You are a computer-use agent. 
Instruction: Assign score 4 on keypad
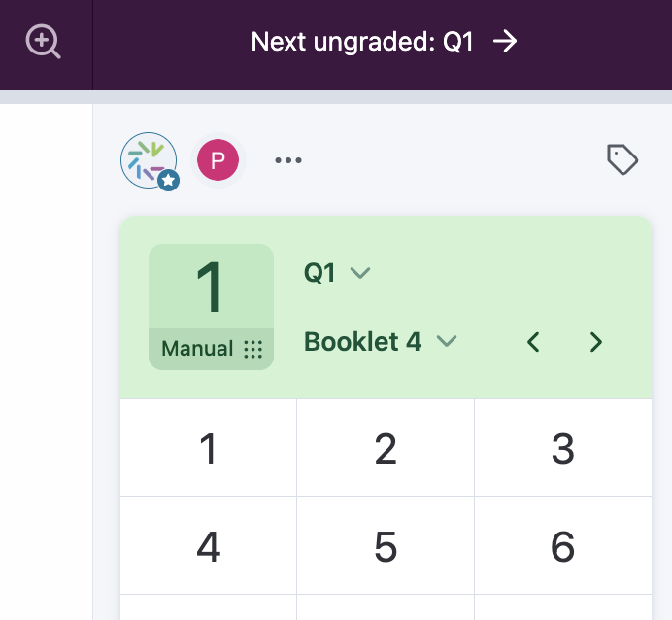point(208,547)
